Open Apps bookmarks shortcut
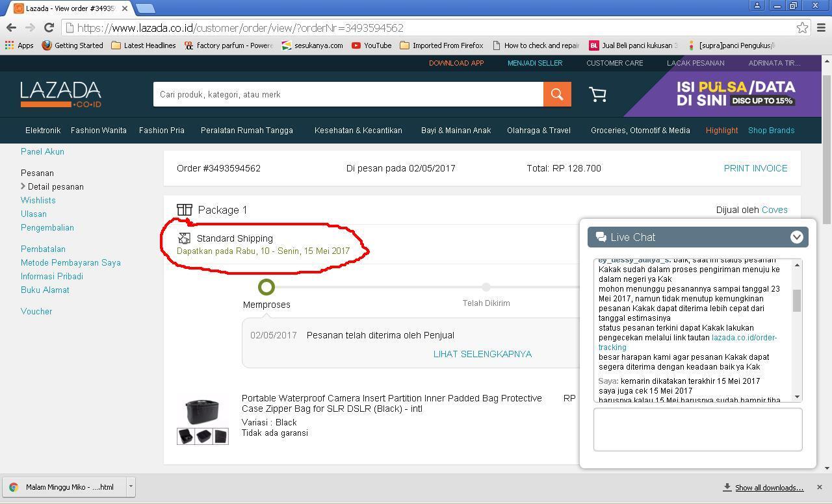The image size is (832, 504). pyautogui.click(x=19, y=45)
